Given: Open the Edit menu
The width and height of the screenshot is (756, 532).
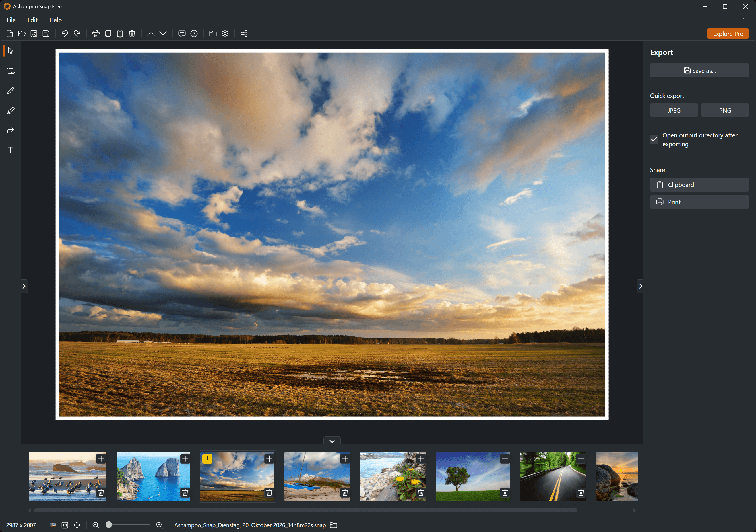Looking at the screenshot, I should [32, 20].
